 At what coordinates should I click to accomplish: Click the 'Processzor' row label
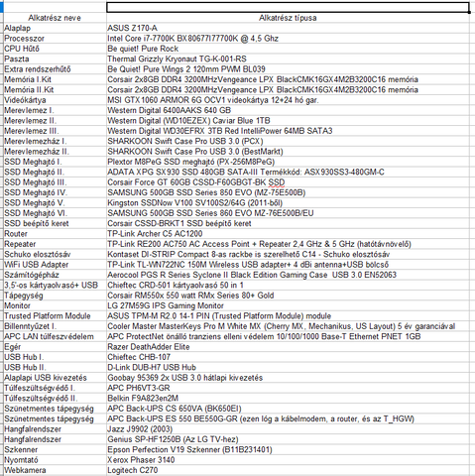(x=55, y=39)
